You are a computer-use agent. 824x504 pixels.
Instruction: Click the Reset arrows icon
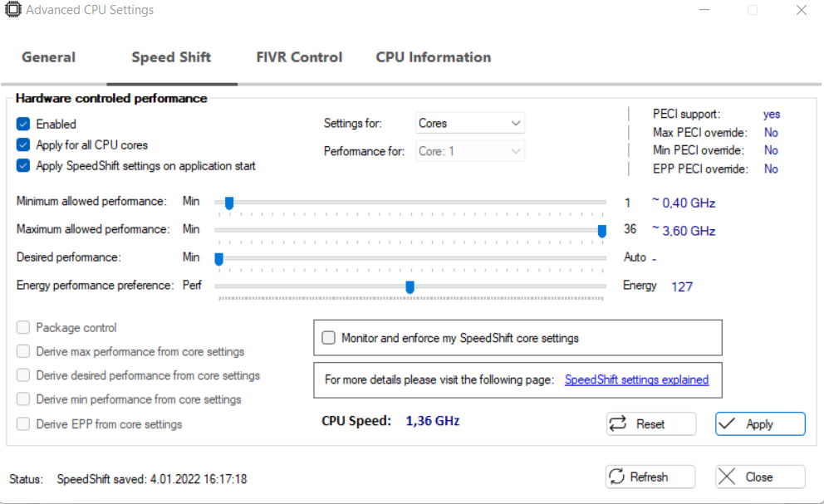pos(618,423)
